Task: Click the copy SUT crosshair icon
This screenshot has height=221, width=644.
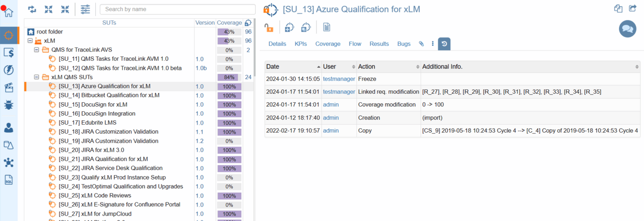Action: [306, 27]
